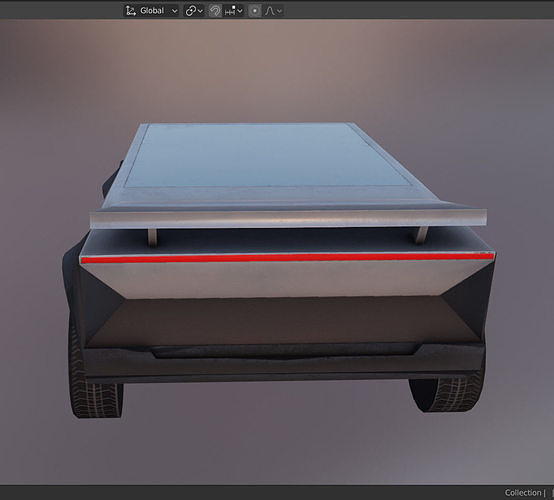Open the Global transform orientation dropdown

(x=152, y=11)
